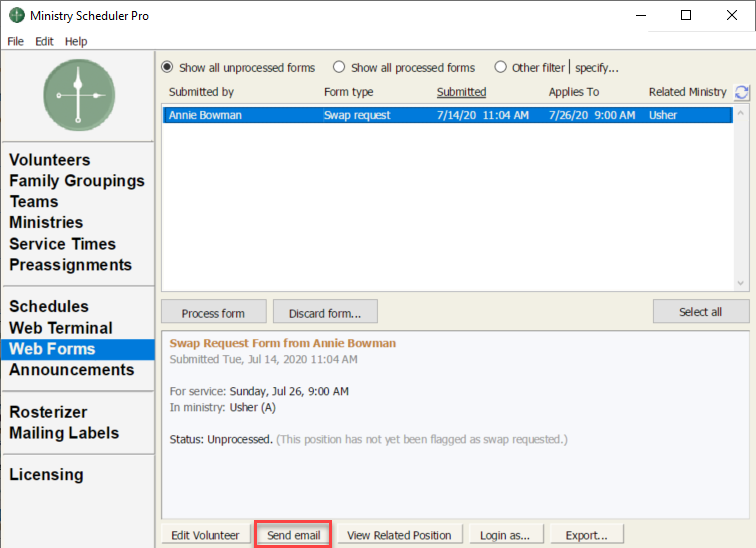Select Annie Bowman swap request row

[446, 115]
